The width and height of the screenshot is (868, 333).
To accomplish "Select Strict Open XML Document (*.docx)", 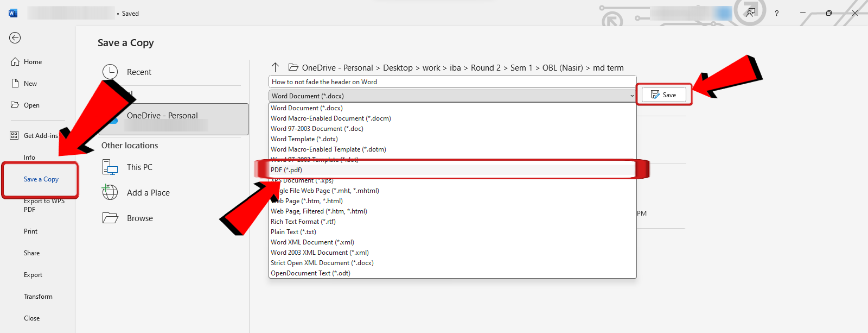I will point(452,263).
